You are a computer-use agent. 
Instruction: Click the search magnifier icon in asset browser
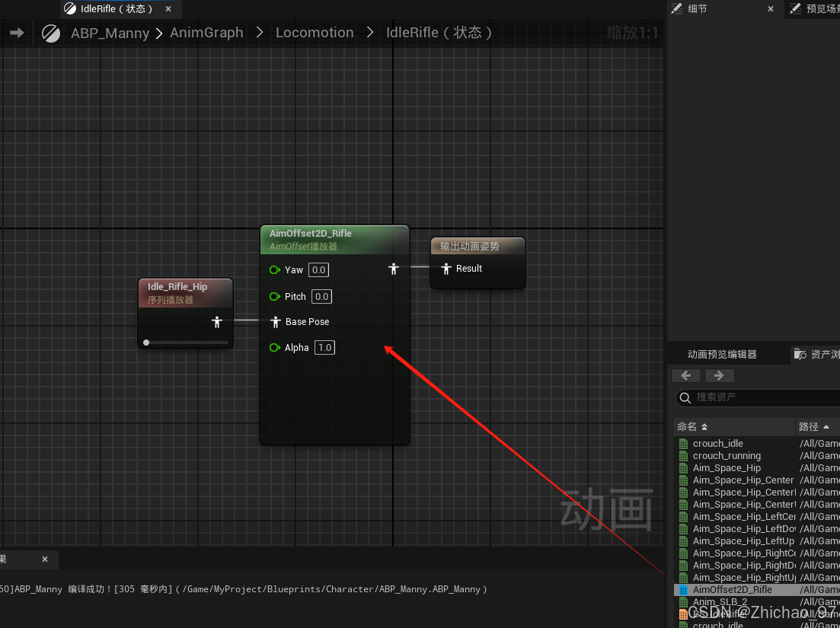pos(685,397)
